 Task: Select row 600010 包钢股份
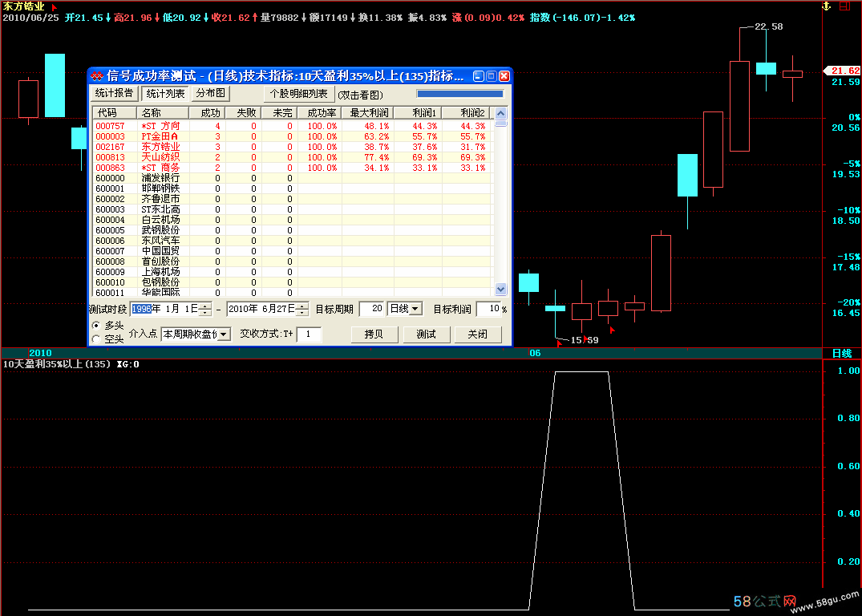(x=293, y=282)
